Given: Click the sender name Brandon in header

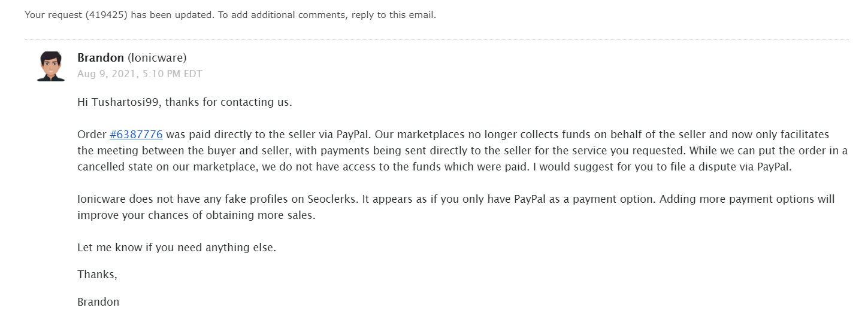Looking at the screenshot, I should [x=101, y=58].
